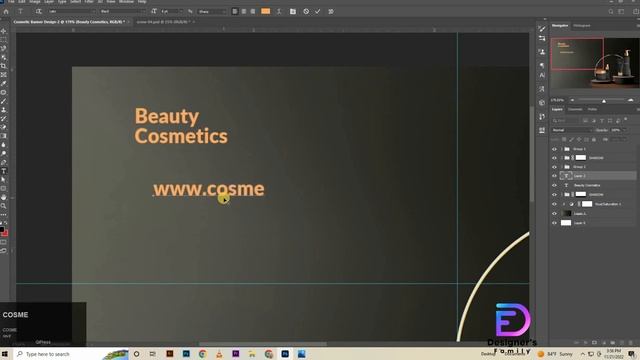This screenshot has height=360, width=640.
Task: Toggle visibility of Layer 2 text layer
Action: click(x=554, y=176)
